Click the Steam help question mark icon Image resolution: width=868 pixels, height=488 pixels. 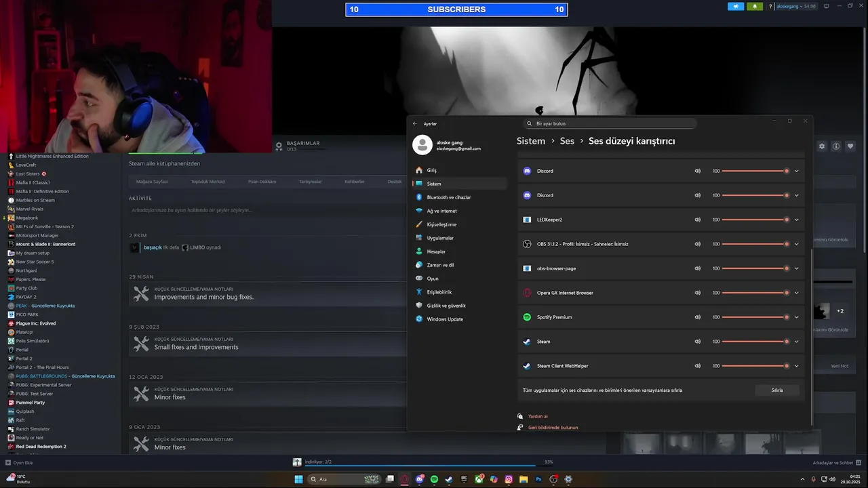[770, 6]
